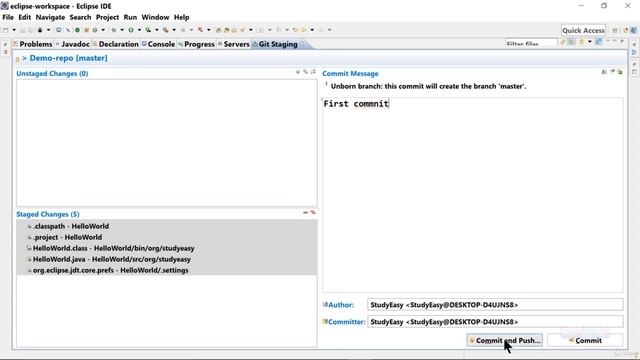
Task: Open the Help menu
Action: [181, 17]
